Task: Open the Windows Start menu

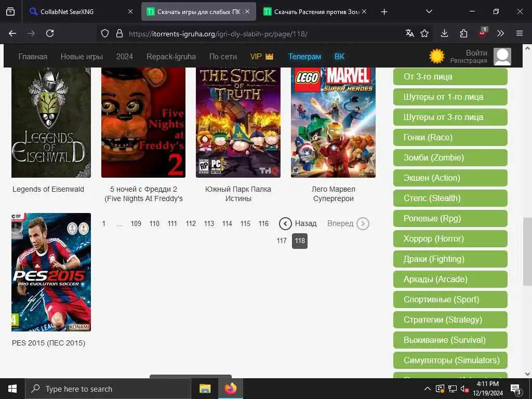Action: pos(12,389)
